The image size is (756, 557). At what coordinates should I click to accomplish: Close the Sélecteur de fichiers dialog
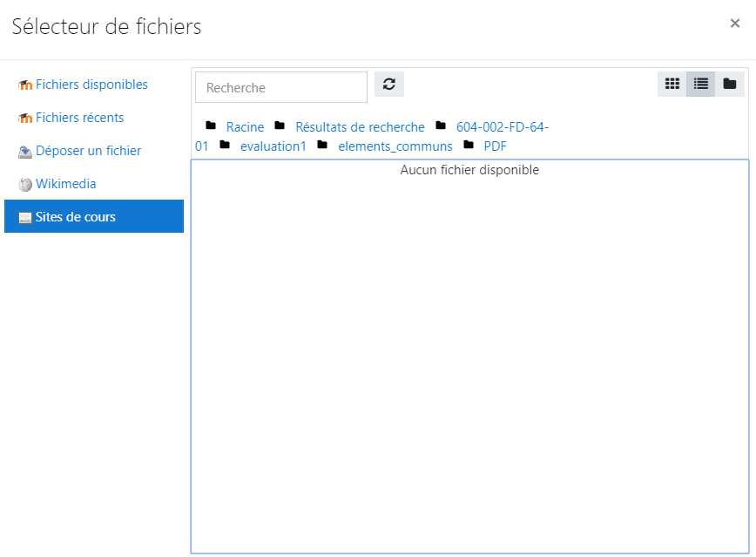click(x=734, y=24)
